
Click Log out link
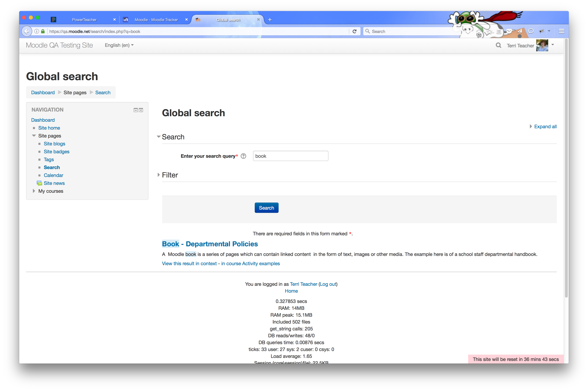(x=328, y=284)
